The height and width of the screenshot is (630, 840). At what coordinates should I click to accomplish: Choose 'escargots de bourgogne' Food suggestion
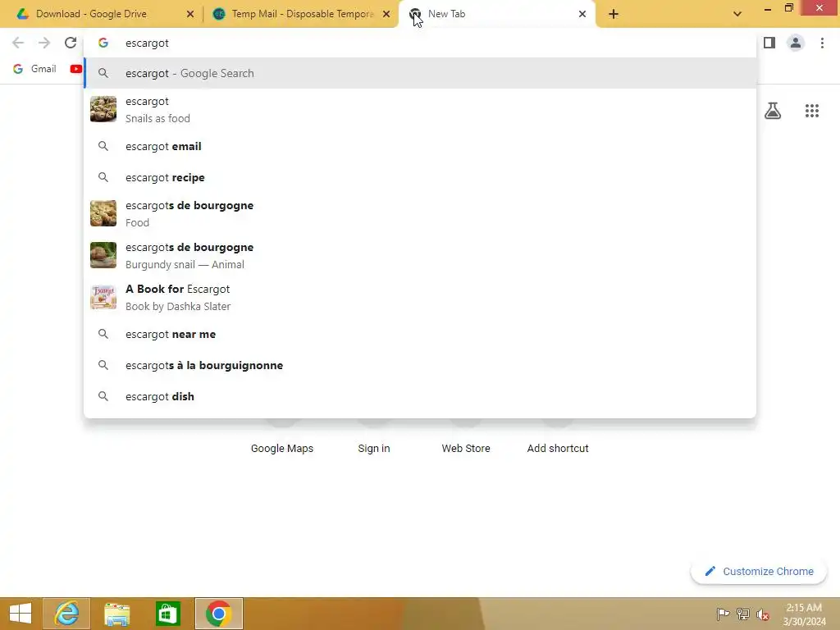click(x=420, y=213)
